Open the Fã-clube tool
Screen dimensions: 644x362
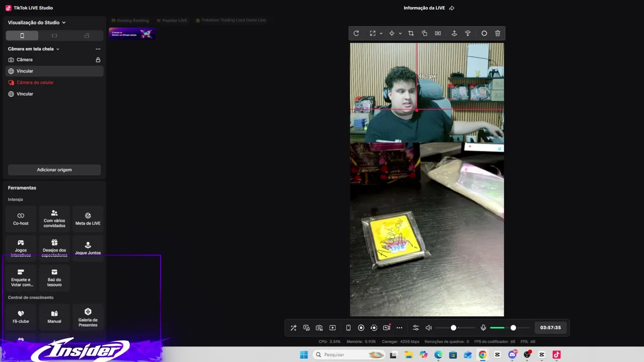[21, 317]
